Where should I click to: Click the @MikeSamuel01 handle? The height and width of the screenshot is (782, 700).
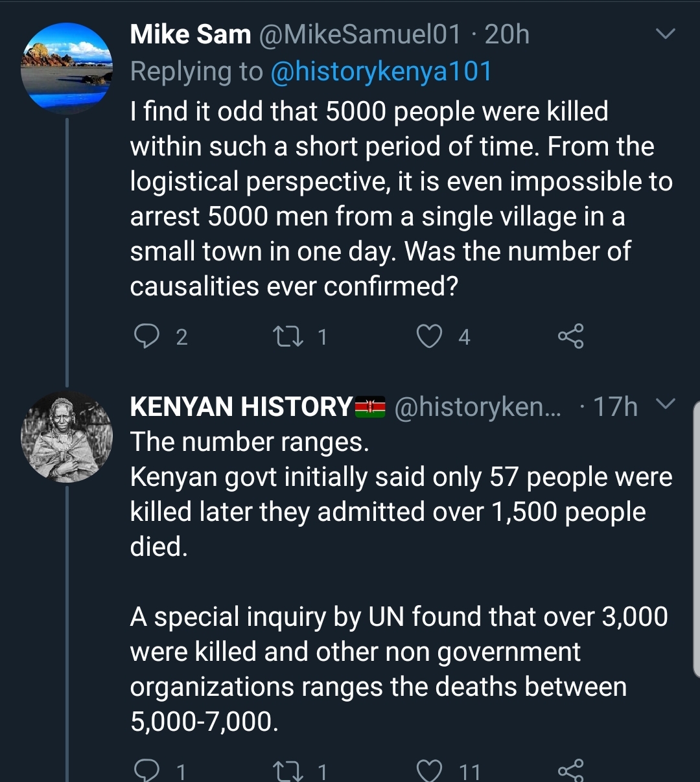pos(360,34)
